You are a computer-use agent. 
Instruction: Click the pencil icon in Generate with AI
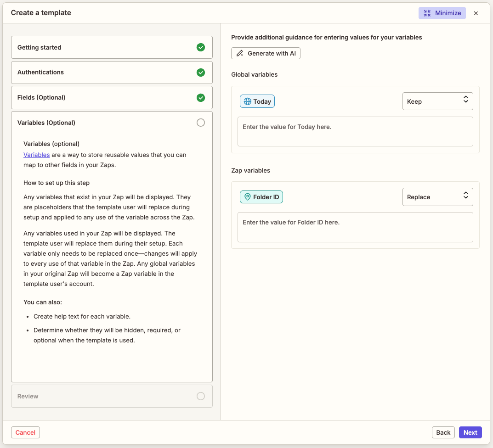click(x=239, y=53)
